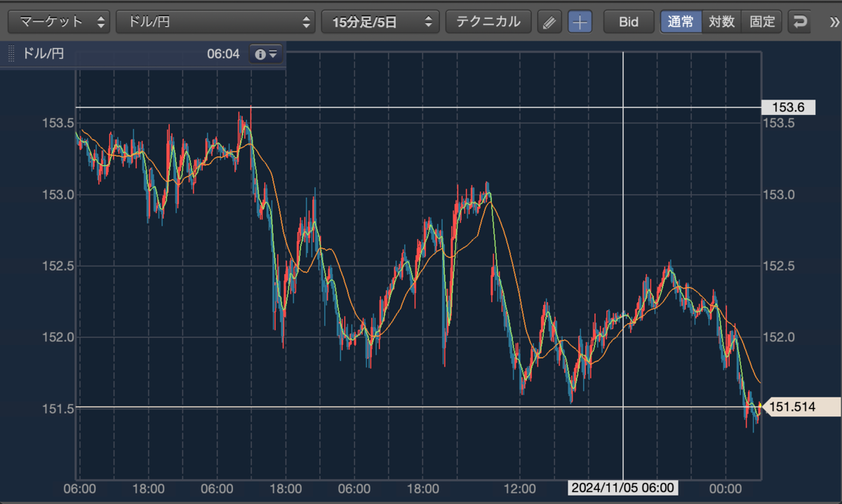This screenshot has height=504, width=842.
Task: Grab the panel drag handle beside ドル/円
Action: tap(11, 54)
